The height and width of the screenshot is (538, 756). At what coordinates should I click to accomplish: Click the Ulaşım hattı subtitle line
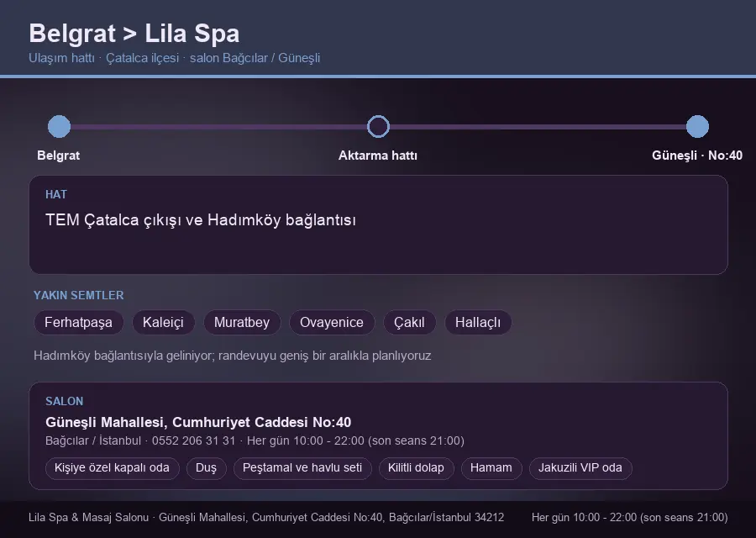[x=174, y=58]
